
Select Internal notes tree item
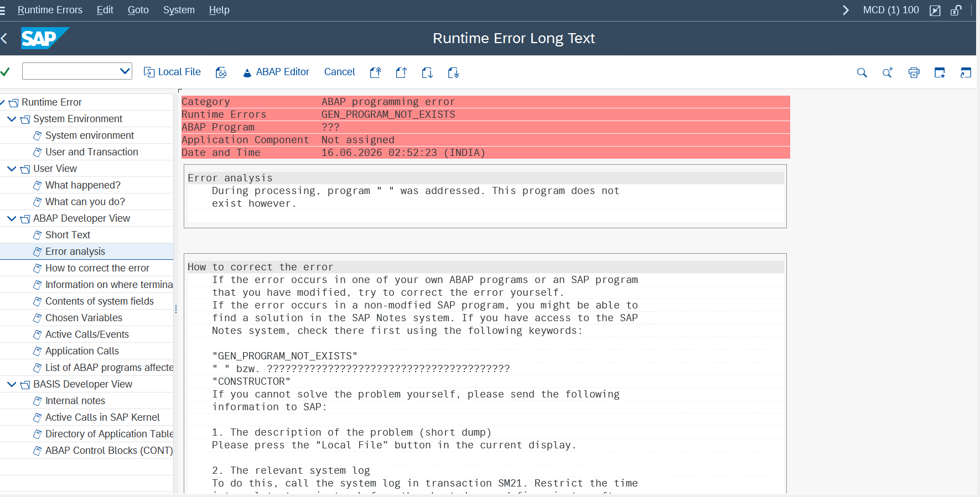click(x=75, y=401)
